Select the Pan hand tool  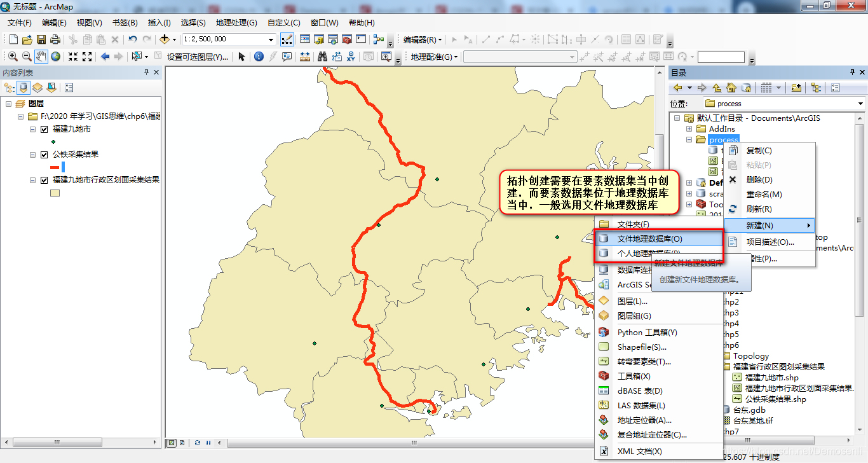tap(41, 57)
